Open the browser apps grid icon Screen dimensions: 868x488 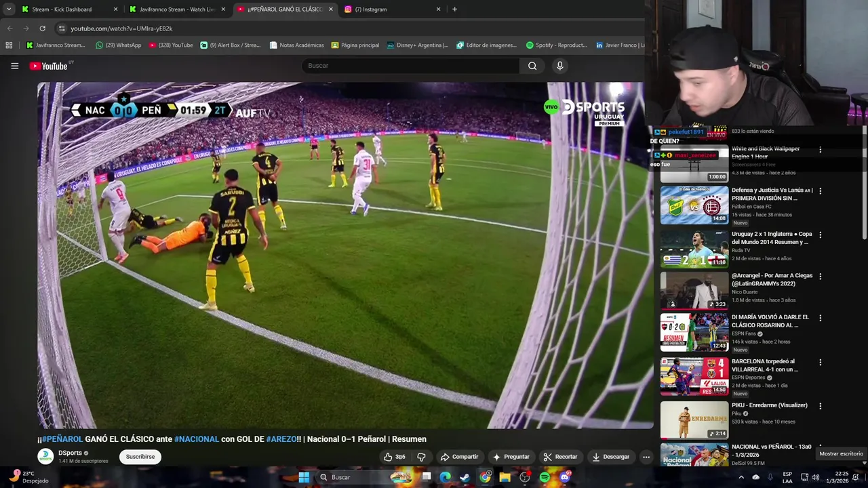[9, 45]
